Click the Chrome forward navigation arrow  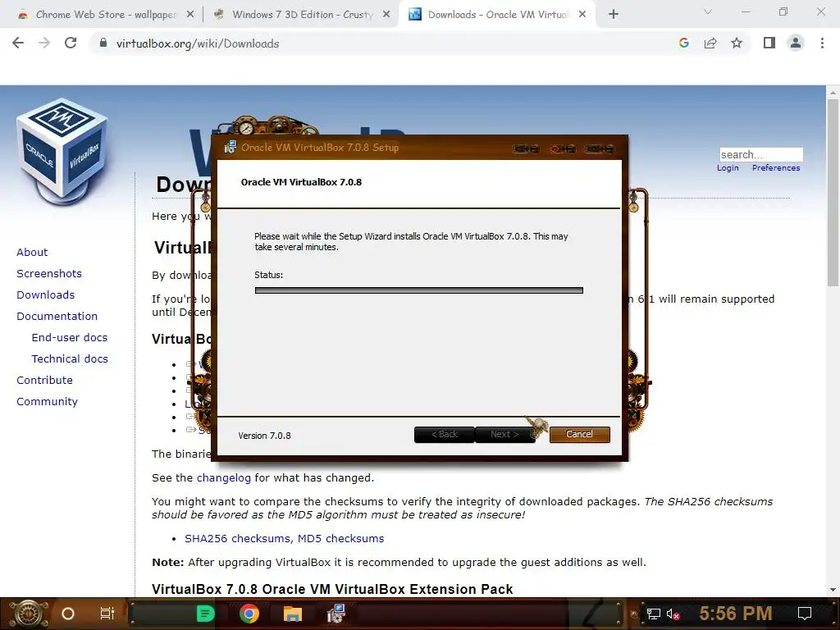coord(44,43)
